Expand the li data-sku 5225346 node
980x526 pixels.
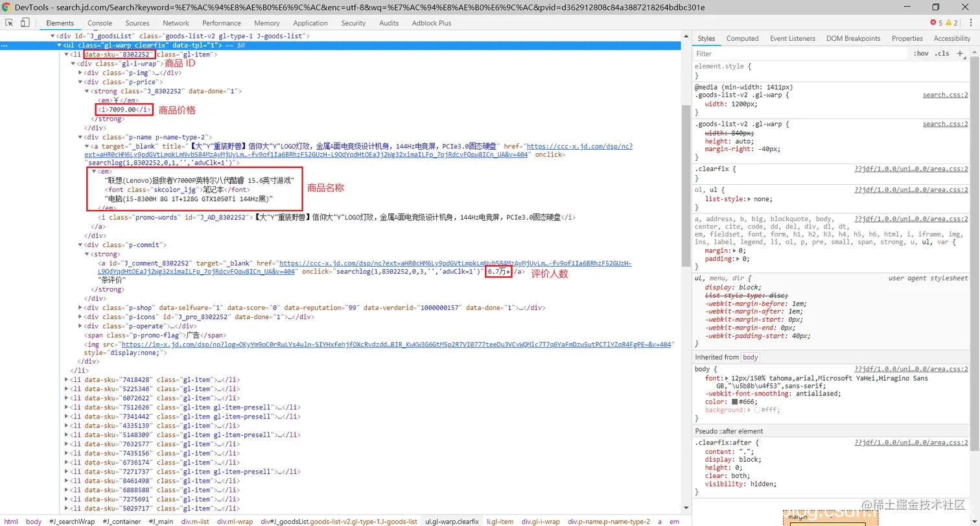coord(67,389)
